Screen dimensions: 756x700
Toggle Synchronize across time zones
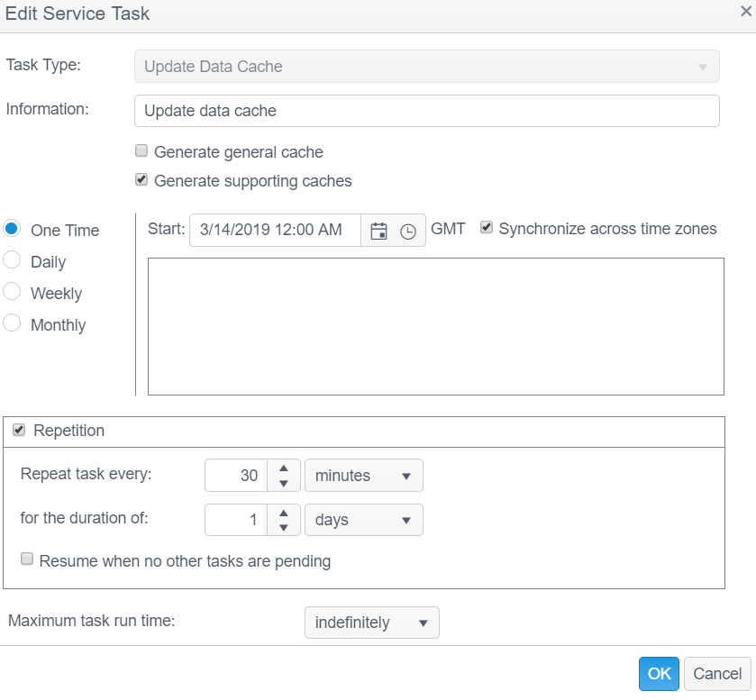[x=487, y=228]
